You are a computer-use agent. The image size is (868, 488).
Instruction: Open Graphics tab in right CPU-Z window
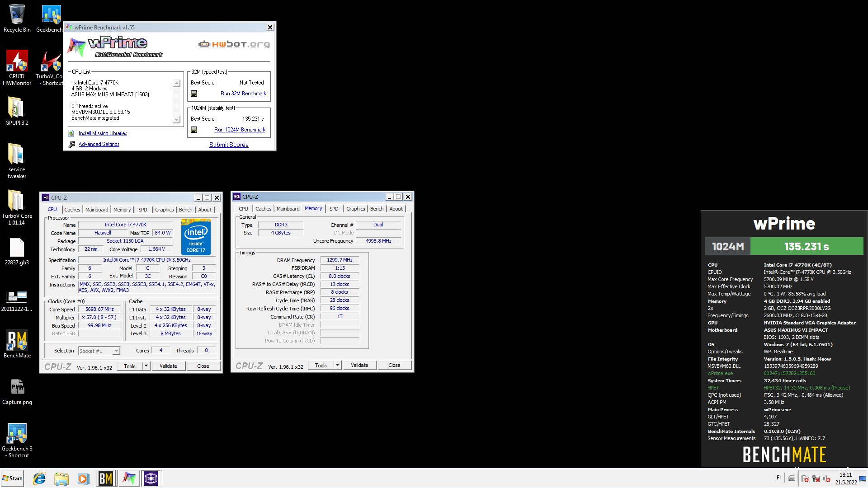(x=355, y=209)
